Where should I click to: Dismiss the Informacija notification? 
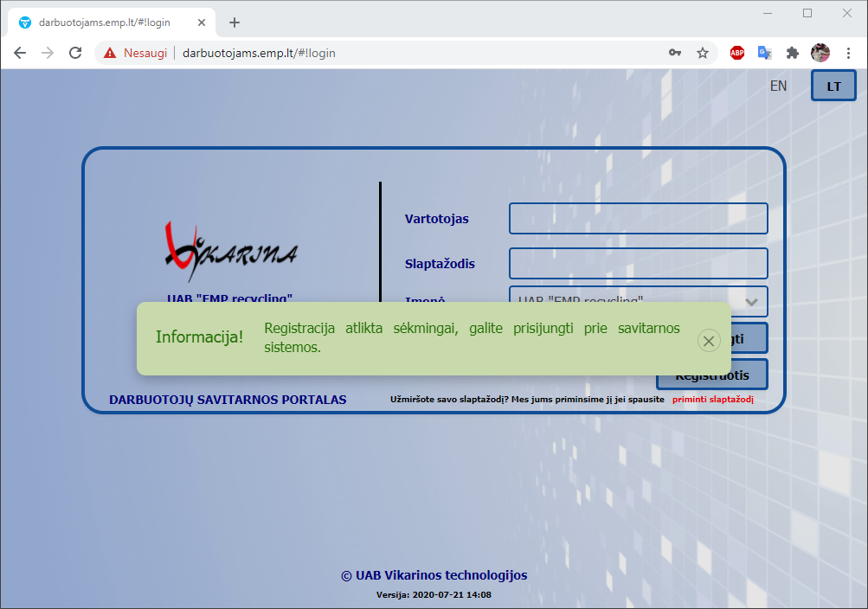[709, 341]
